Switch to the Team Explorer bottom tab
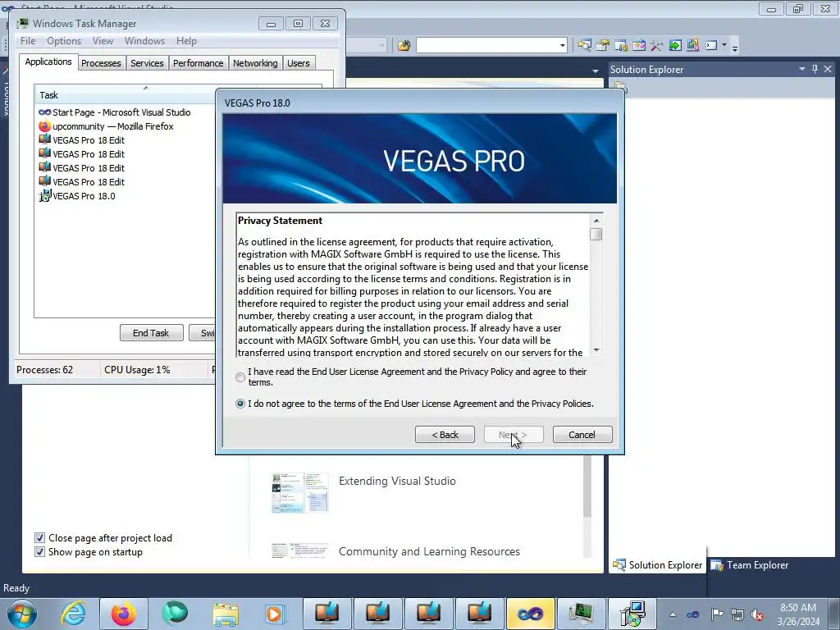The width and height of the screenshot is (840, 630). (x=750, y=565)
